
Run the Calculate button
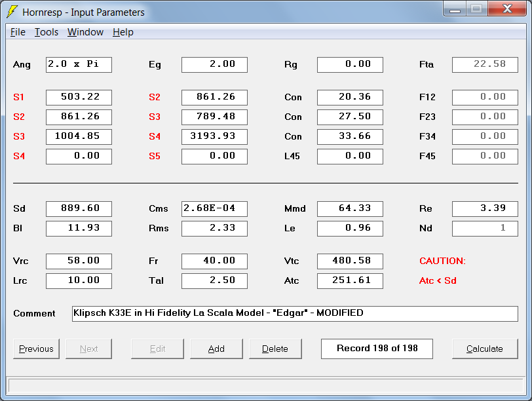485,349
